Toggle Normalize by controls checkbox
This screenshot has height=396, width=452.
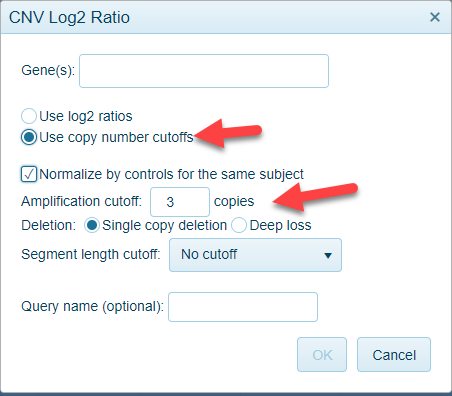[x=29, y=174]
